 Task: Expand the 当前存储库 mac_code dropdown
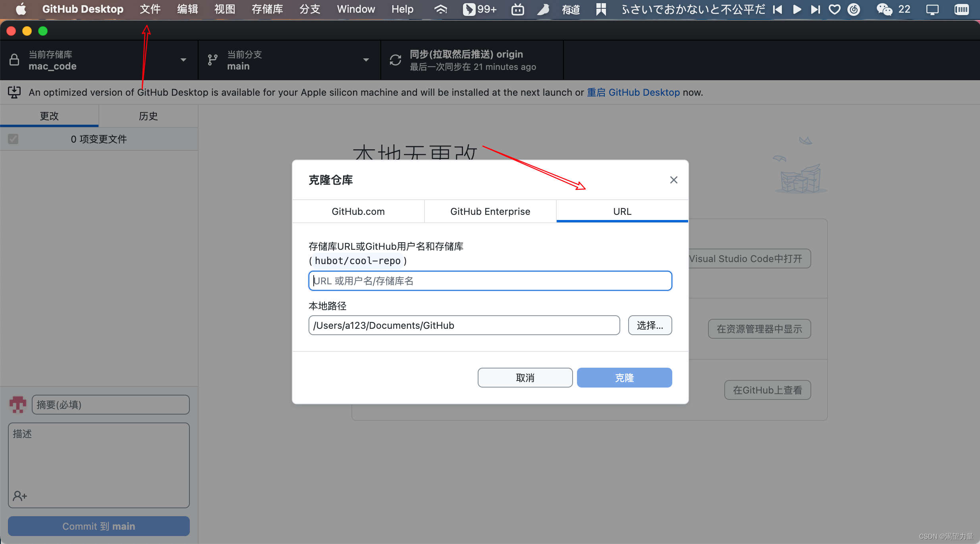coord(99,60)
